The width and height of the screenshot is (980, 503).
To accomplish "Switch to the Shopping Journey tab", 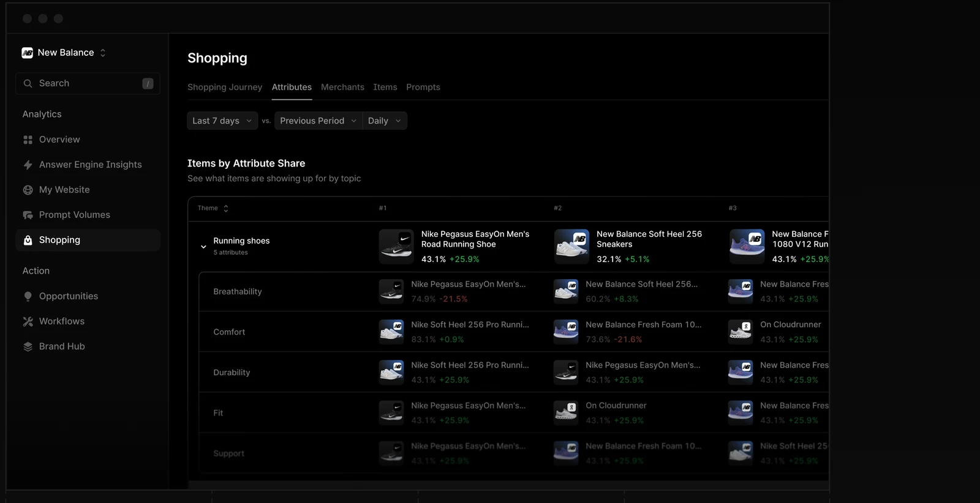I will pos(225,87).
